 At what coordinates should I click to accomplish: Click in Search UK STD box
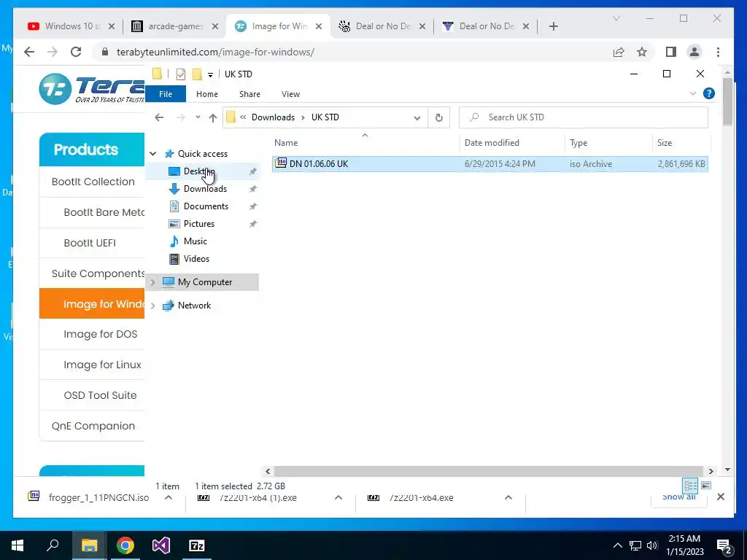click(x=584, y=117)
